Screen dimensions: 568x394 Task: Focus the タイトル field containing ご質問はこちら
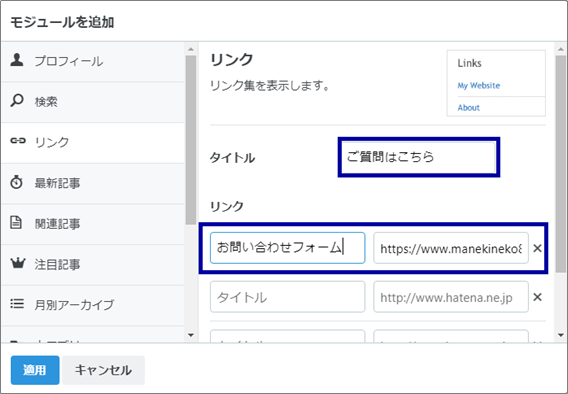pos(419,157)
